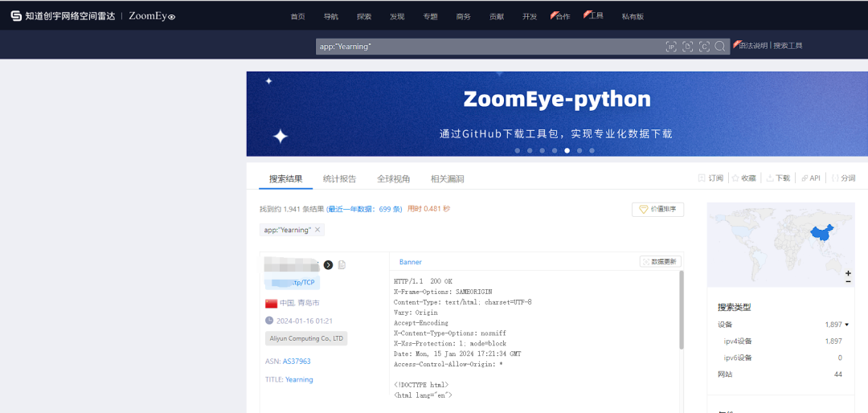Click the C scan icon in search box
868x413 pixels.
(704, 47)
